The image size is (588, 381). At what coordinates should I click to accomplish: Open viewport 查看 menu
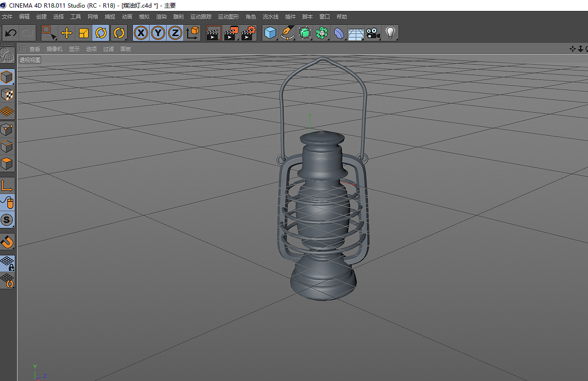35,49
